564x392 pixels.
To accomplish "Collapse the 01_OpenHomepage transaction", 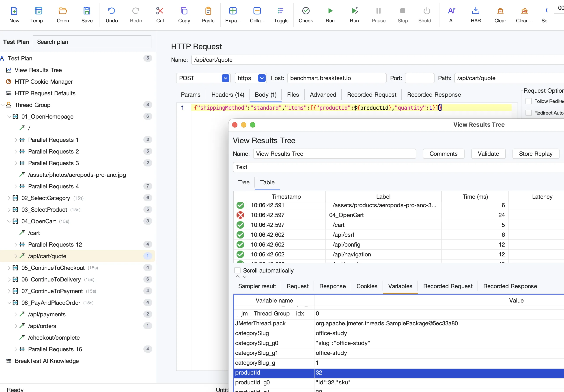I will [9, 117].
